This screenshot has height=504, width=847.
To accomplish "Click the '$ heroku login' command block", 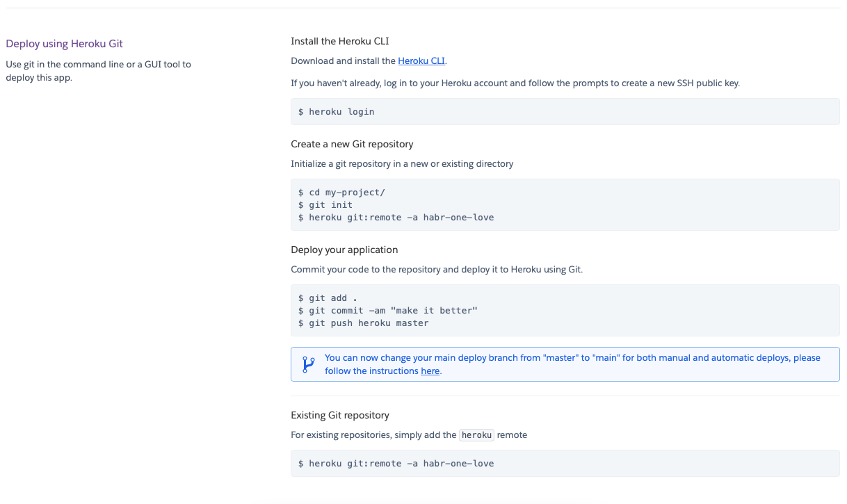I will [337, 111].
